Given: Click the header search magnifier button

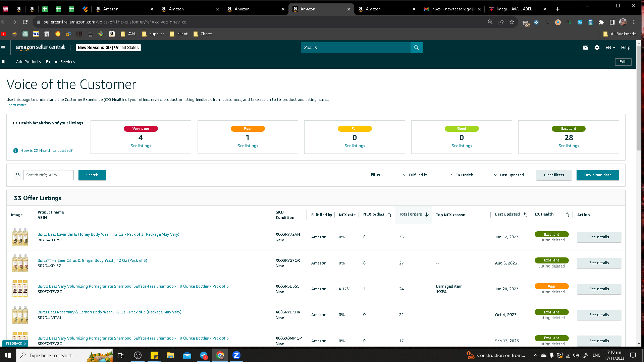Looking at the screenshot, I should pos(416,48).
